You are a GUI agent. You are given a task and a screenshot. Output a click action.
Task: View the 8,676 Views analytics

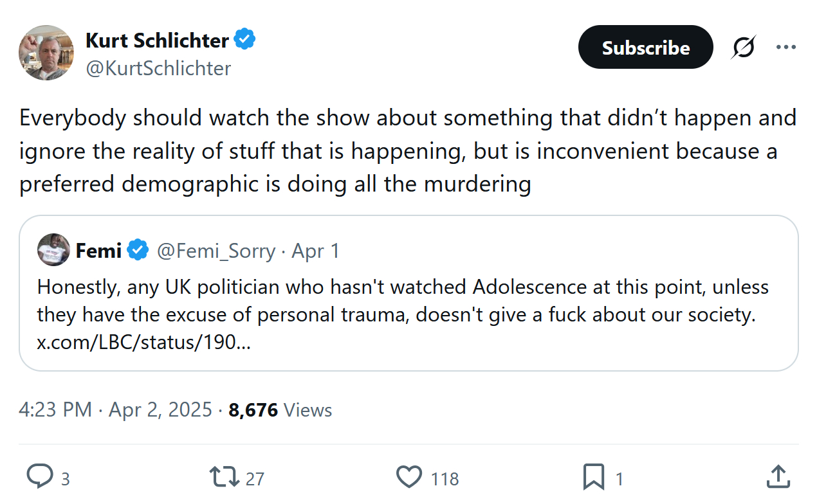280,410
